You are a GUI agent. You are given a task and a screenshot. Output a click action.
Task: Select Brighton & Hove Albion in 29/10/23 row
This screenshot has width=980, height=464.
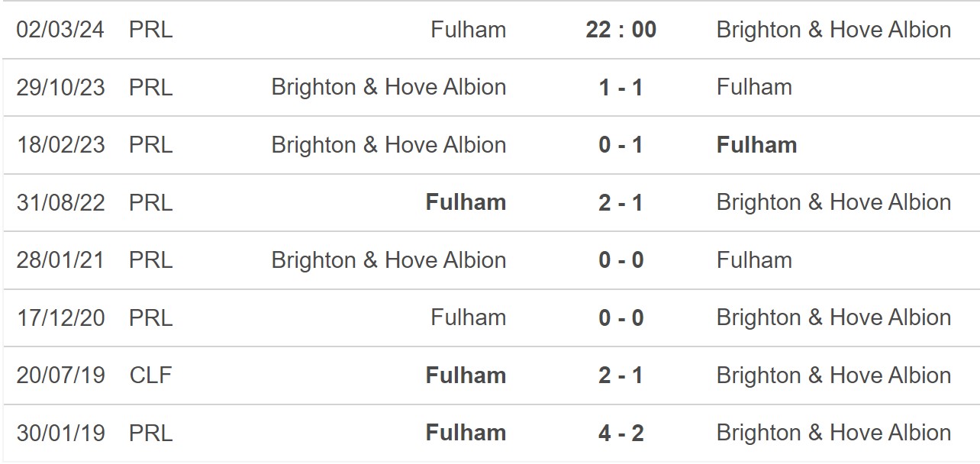point(388,87)
